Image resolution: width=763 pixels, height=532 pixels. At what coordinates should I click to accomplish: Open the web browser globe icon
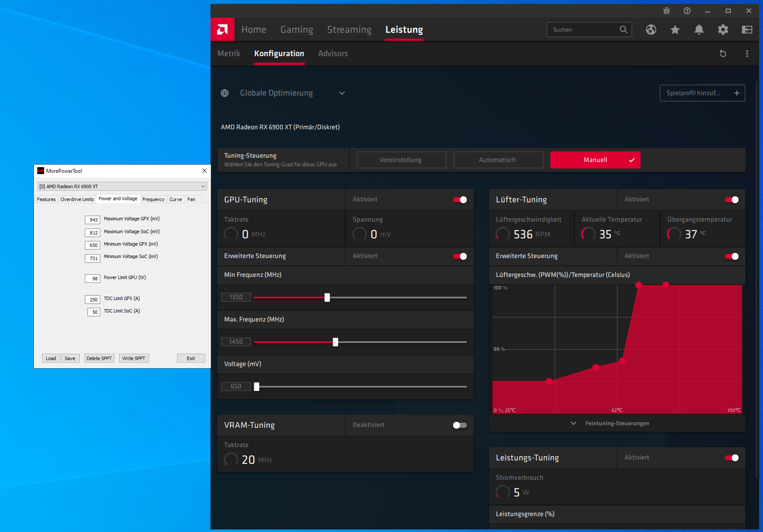point(651,30)
